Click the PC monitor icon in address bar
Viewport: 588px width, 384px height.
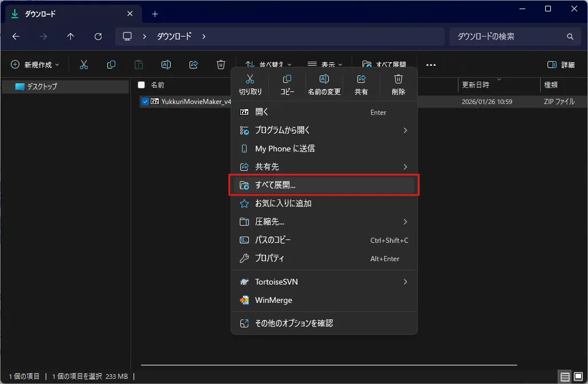127,36
